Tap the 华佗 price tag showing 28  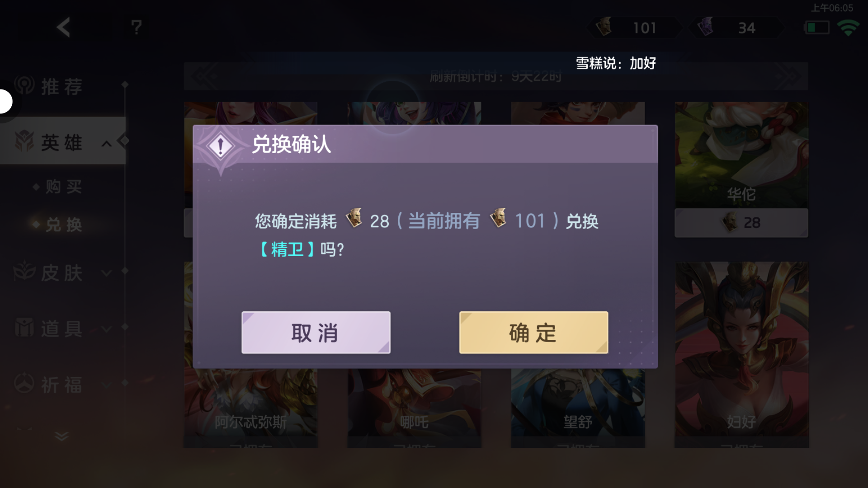pos(741,222)
